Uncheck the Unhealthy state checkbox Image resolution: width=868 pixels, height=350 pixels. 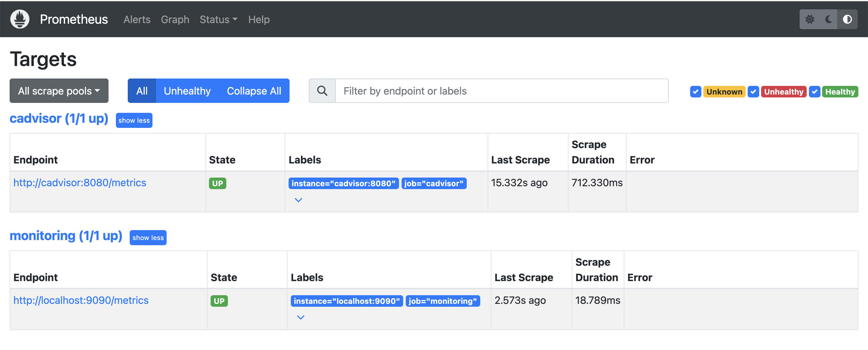[753, 92]
